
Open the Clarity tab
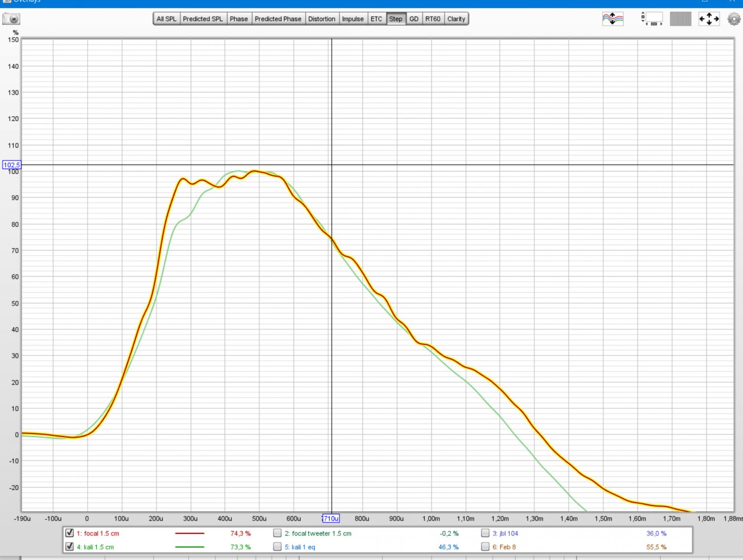pos(456,19)
